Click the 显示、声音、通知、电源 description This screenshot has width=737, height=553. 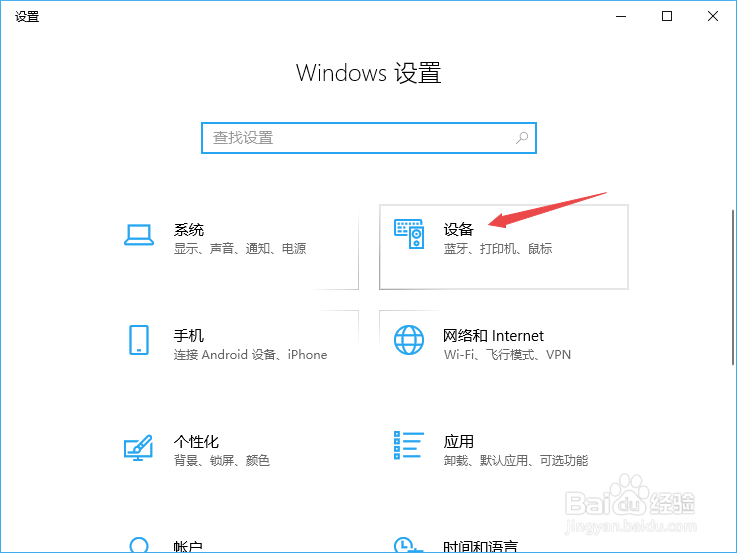coord(240,249)
